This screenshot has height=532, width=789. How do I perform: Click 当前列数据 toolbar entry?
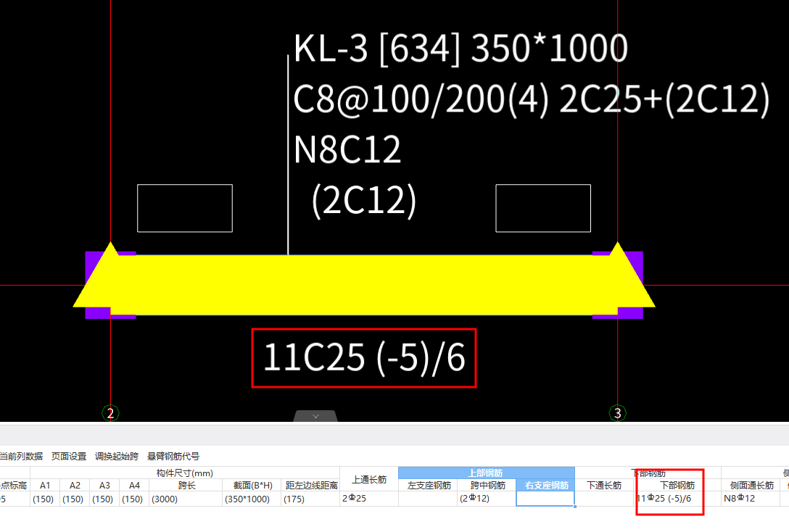(20, 456)
